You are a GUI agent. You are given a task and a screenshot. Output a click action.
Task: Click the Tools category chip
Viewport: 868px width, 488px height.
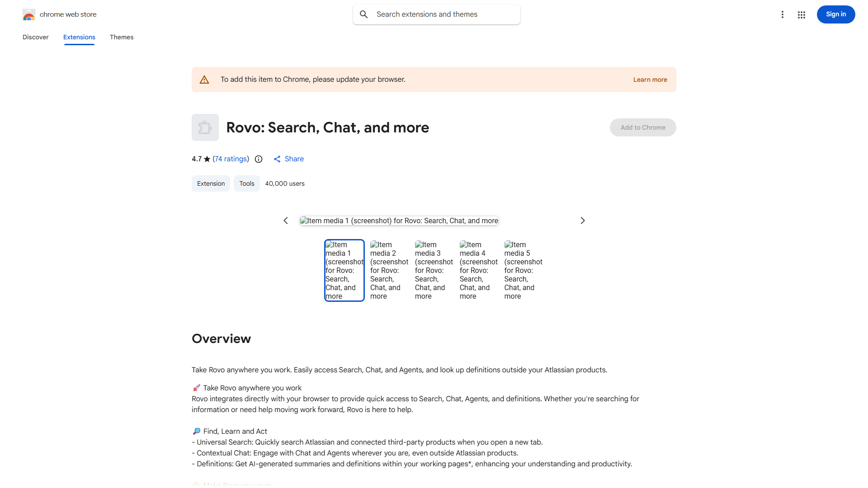(x=246, y=183)
